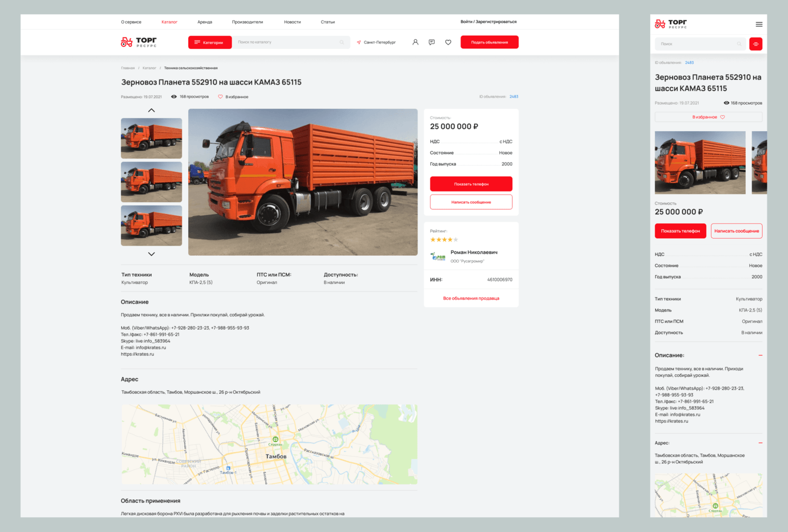
Task: Click the https://krates.ru text in desktop description
Action: pos(138,354)
